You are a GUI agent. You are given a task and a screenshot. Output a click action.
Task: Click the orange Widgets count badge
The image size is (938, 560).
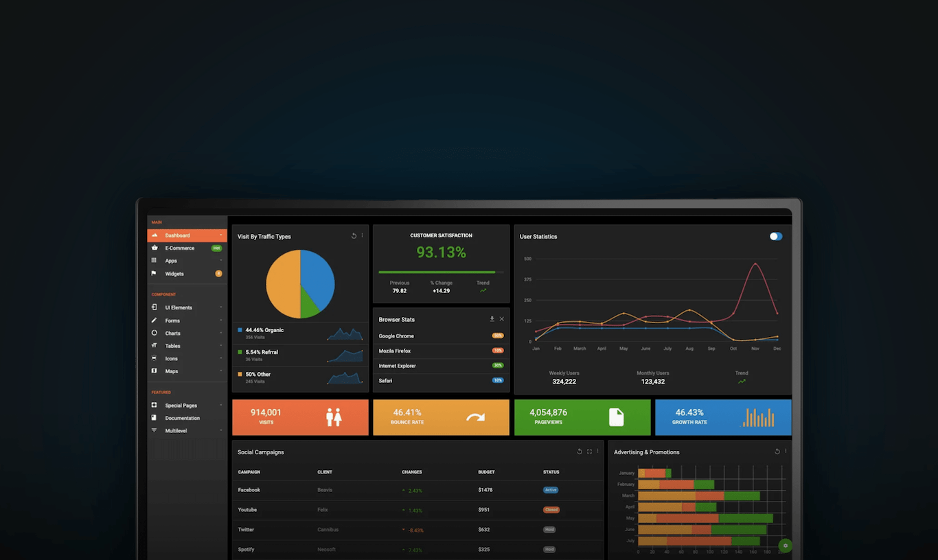[218, 273]
